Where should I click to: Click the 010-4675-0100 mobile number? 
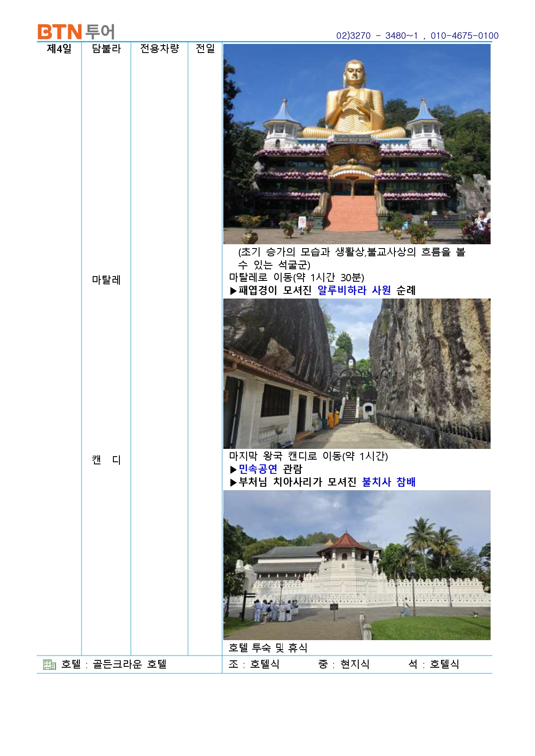[464, 36]
